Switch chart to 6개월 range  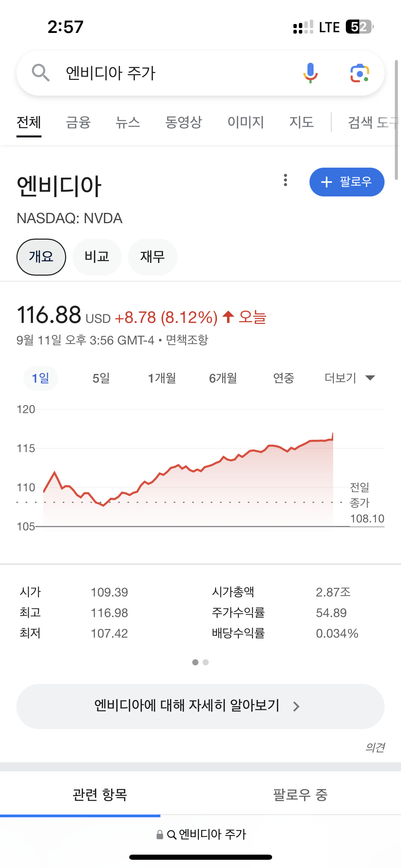(223, 378)
